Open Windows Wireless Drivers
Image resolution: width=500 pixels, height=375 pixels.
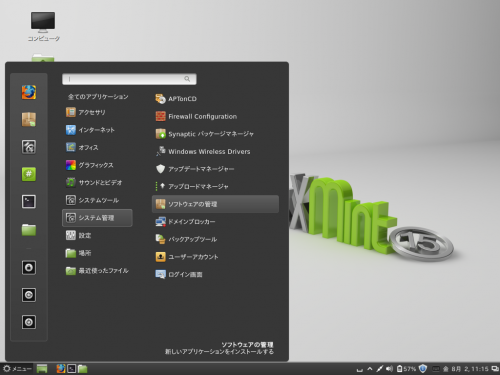[215, 151]
